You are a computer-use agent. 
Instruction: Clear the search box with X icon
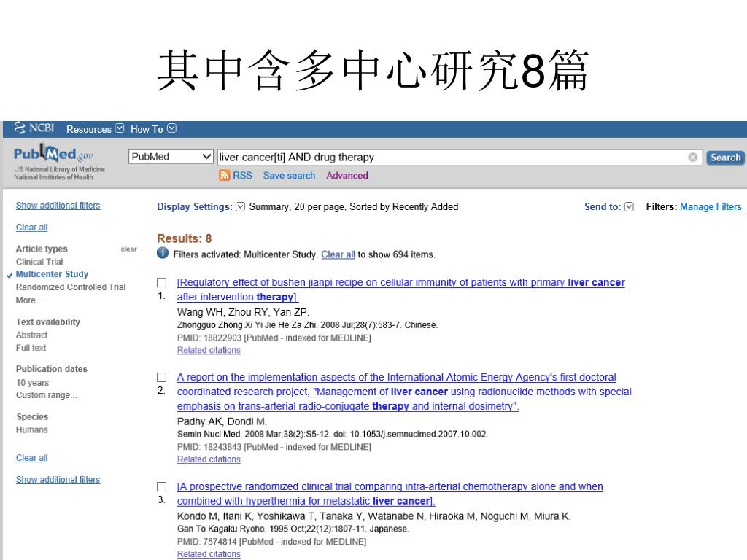[693, 157]
